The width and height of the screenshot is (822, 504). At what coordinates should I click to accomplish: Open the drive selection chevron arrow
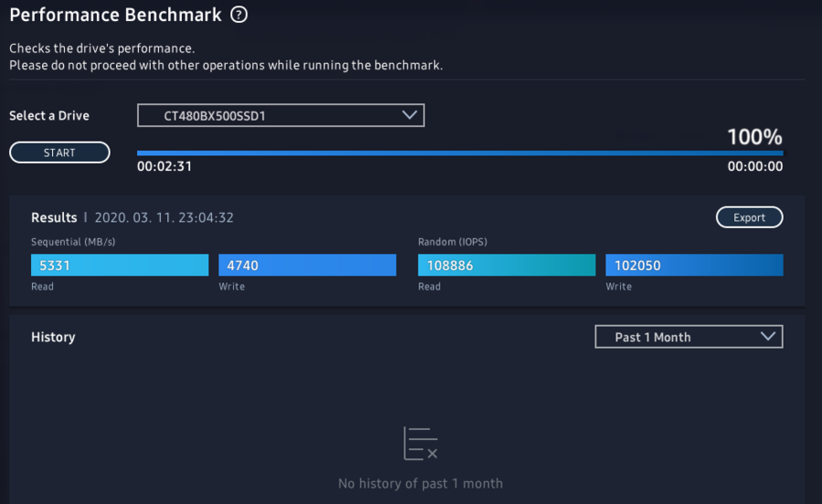coord(409,115)
